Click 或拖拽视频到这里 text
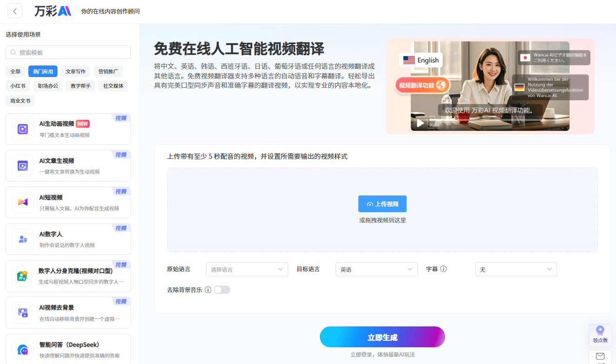 click(383, 220)
